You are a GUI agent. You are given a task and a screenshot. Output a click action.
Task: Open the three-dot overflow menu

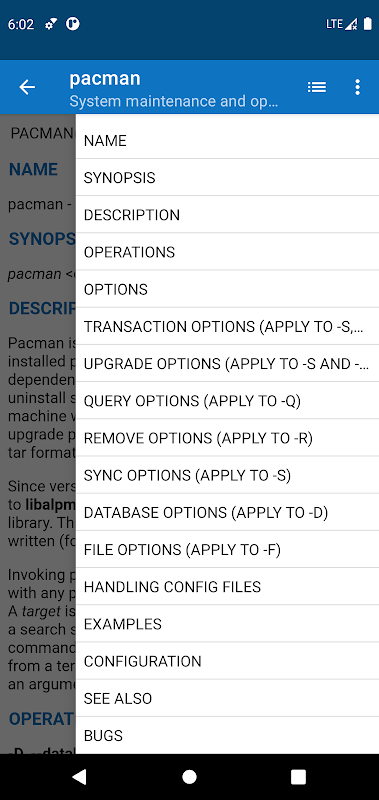pos(358,87)
